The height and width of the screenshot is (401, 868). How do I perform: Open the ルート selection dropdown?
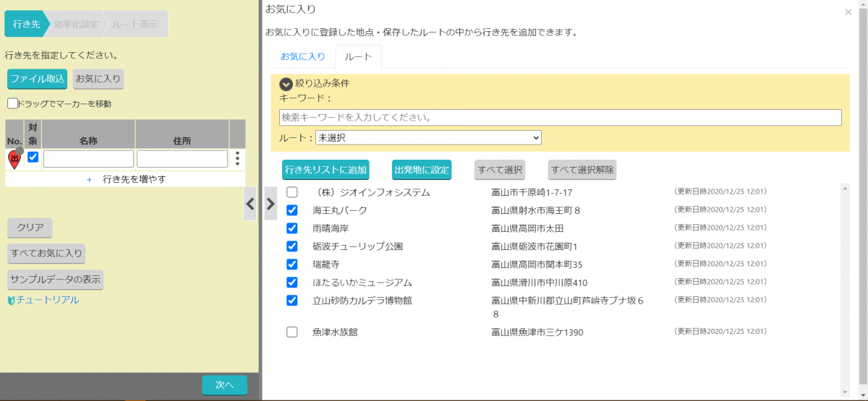pyautogui.click(x=428, y=137)
